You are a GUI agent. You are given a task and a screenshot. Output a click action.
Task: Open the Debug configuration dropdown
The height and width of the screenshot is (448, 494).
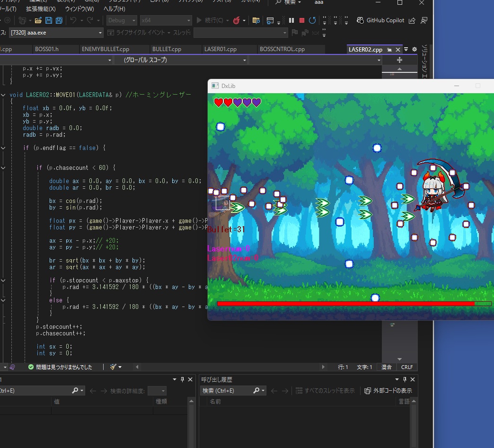[x=122, y=20]
